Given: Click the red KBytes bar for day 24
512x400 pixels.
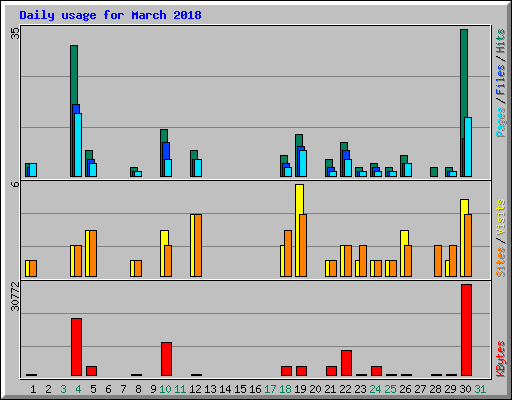Looking at the screenshot, I should (376, 371).
